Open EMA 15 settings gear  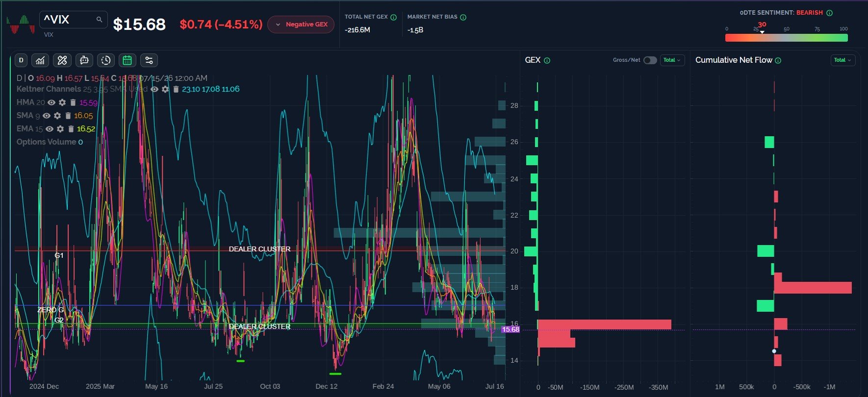tap(60, 129)
